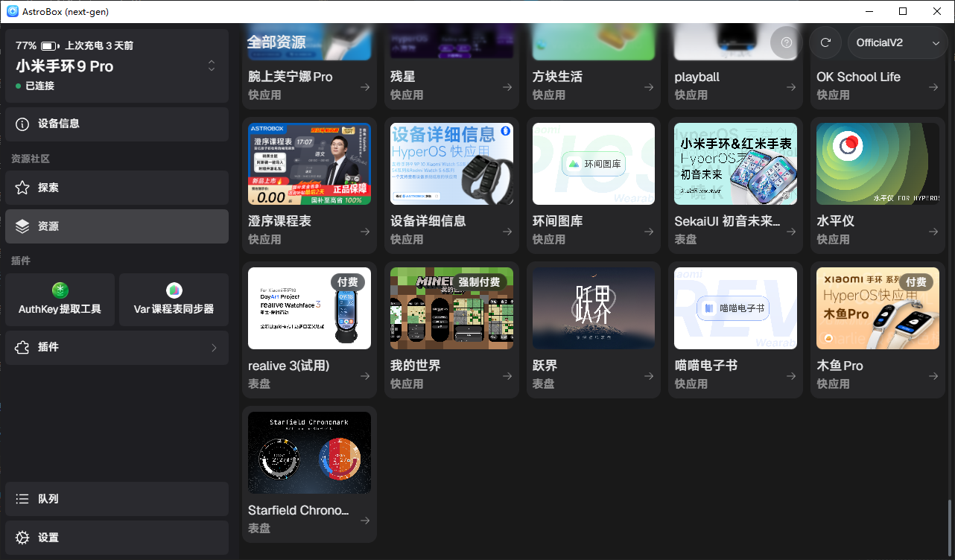Viewport: 955px width, 560px height.
Task: Open the OfficialV2 source dropdown
Action: [x=898, y=42]
